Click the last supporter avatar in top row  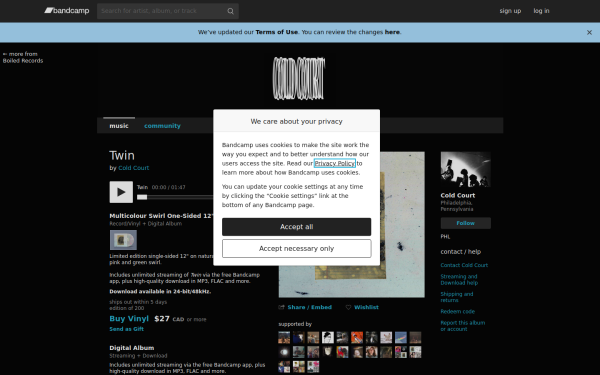[415, 338]
